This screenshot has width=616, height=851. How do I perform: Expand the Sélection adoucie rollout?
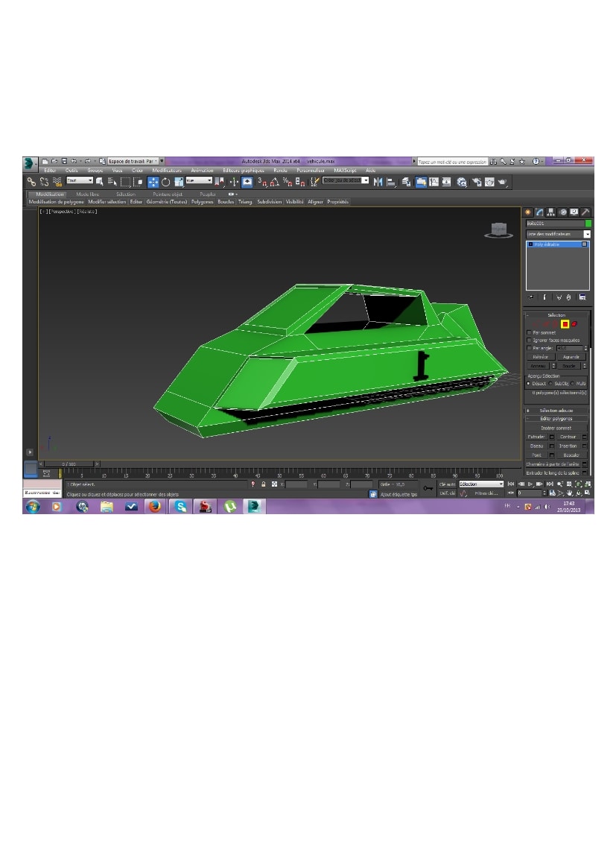coord(556,411)
